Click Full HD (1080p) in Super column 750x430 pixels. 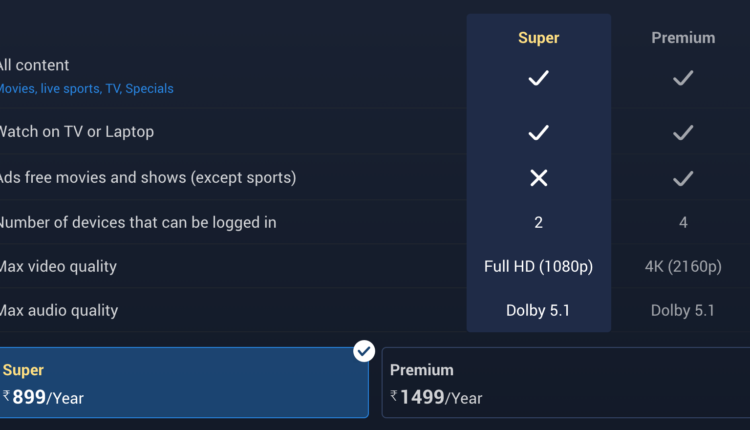[538, 266]
